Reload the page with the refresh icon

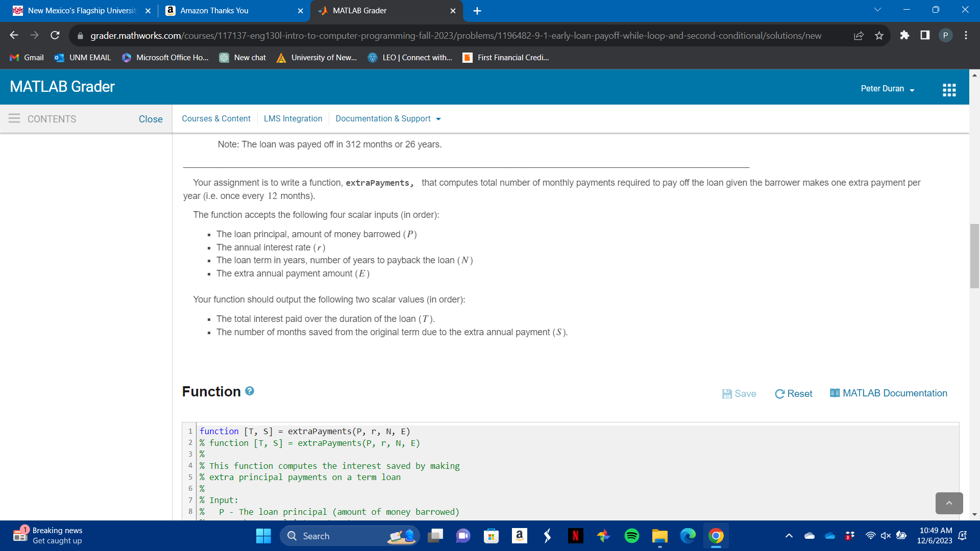coord(55,35)
